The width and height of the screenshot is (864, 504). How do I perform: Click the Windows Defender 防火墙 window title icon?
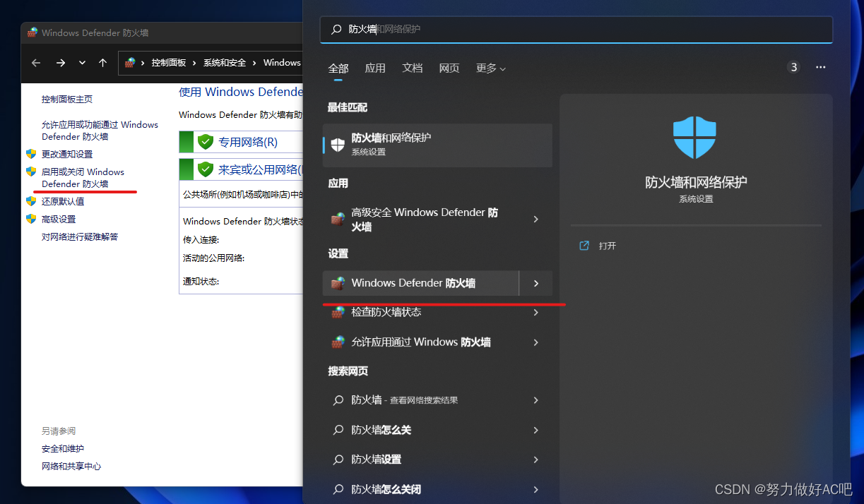[x=32, y=32]
